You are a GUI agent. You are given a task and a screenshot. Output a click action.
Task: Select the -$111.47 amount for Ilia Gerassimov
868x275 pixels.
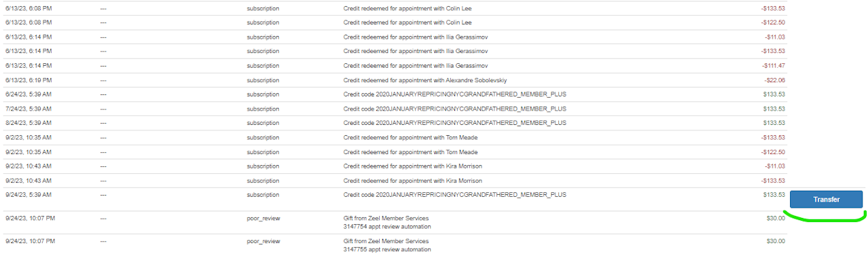click(x=774, y=65)
